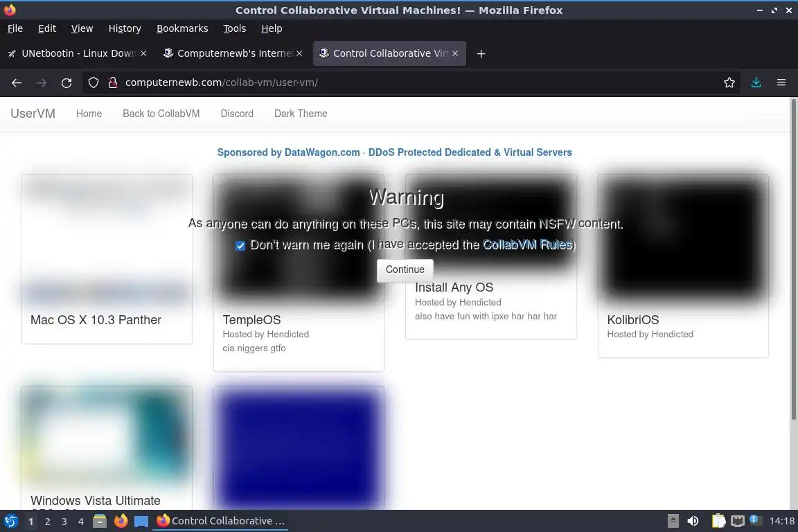Click the page vertical scrollbar
The image size is (798, 532).
coord(793,260)
